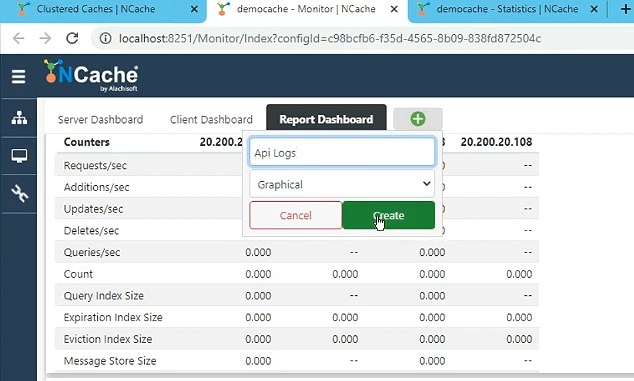Image resolution: width=634 pixels, height=381 pixels.
Task: Select the Count counter row label
Action: click(x=78, y=274)
